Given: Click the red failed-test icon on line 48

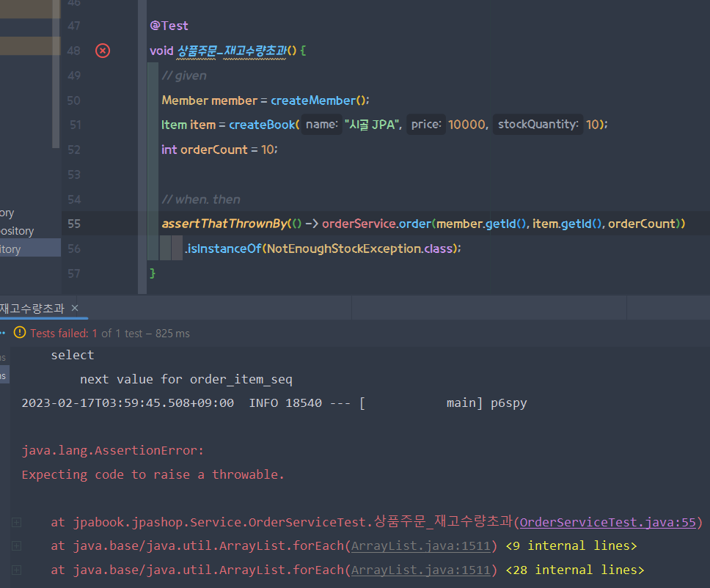Looking at the screenshot, I should pyautogui.click(x=101, y=51).
